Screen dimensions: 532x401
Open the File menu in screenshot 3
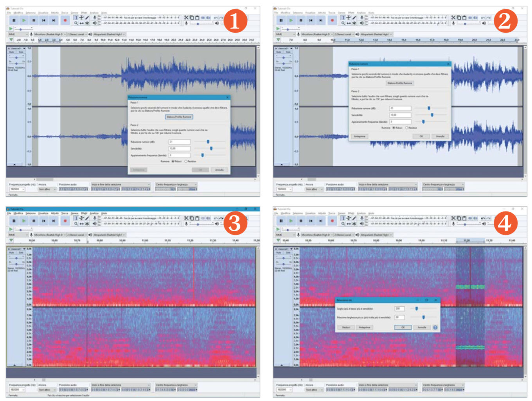(x=9, y=213)
